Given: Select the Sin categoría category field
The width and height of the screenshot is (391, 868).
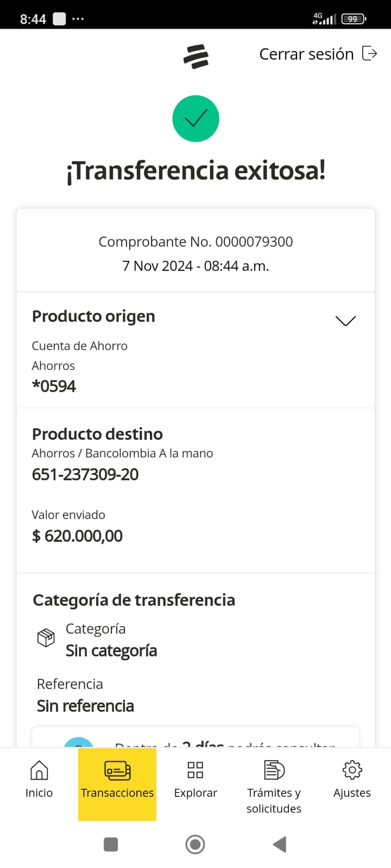Looking at the screenshot, I should (111, 650).
